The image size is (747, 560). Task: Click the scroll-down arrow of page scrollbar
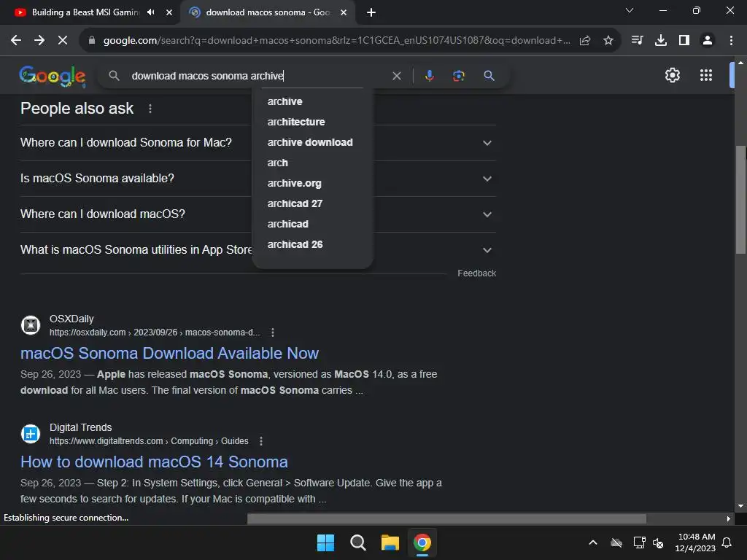coord(740,506)
